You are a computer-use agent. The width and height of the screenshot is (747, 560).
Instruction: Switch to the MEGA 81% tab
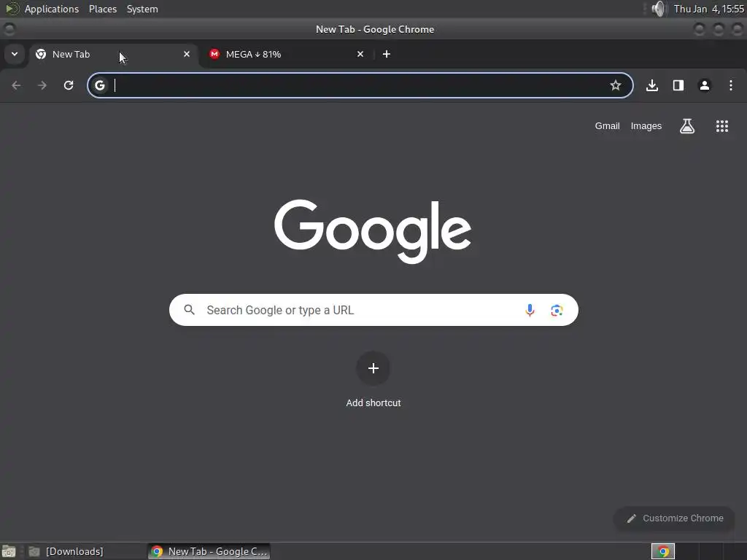coord(286,54)
